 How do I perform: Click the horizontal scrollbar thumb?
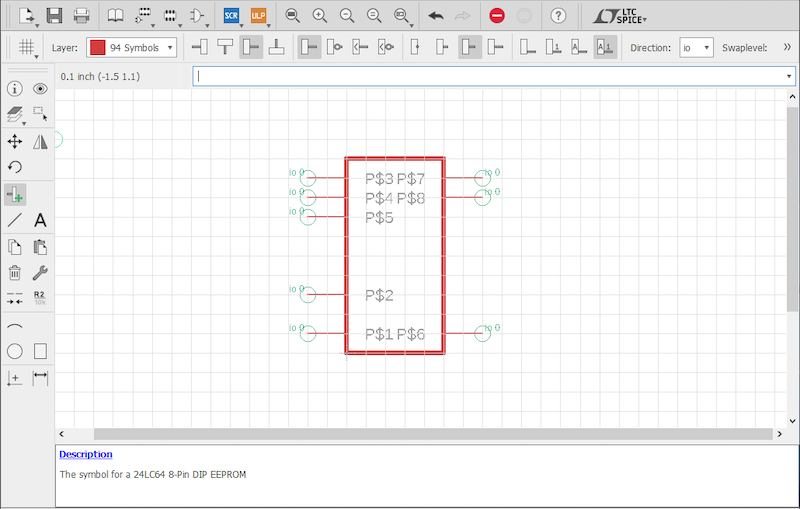433,434
